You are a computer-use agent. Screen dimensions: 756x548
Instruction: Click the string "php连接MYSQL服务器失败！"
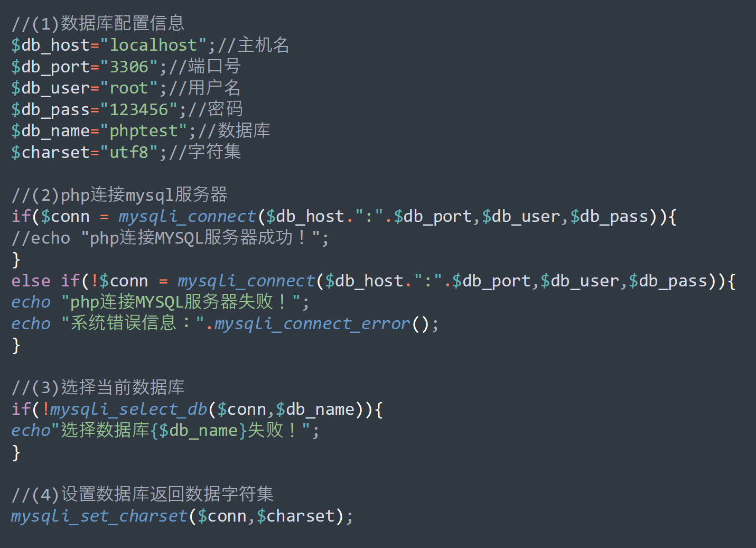click(x=181, y=302)
